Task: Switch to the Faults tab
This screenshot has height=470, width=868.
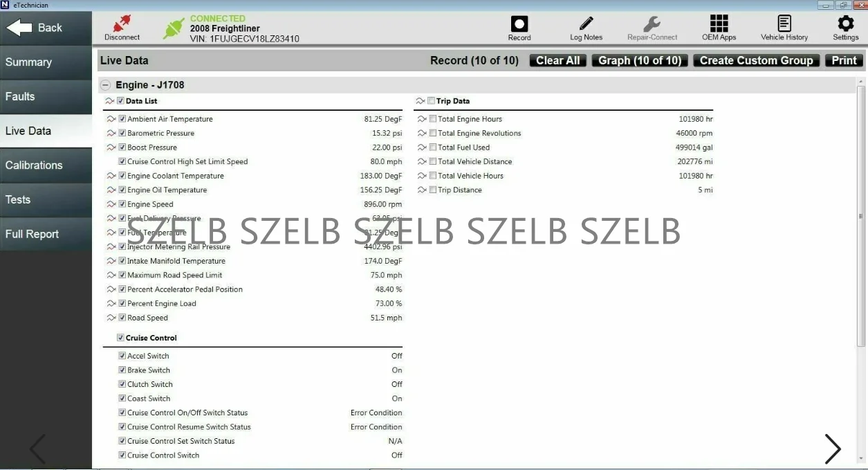Action: (46, 96)
